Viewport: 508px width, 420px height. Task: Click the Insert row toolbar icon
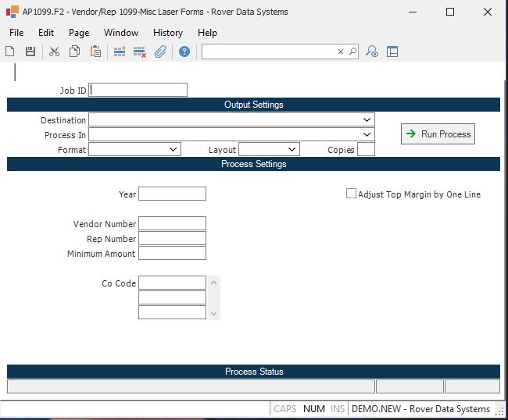[120, 52]
